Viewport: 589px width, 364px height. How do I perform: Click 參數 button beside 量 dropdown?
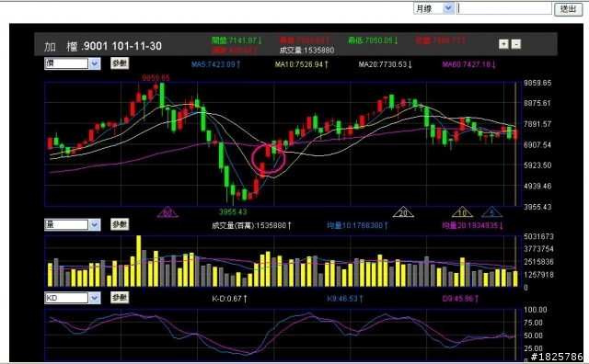point(120,224)
